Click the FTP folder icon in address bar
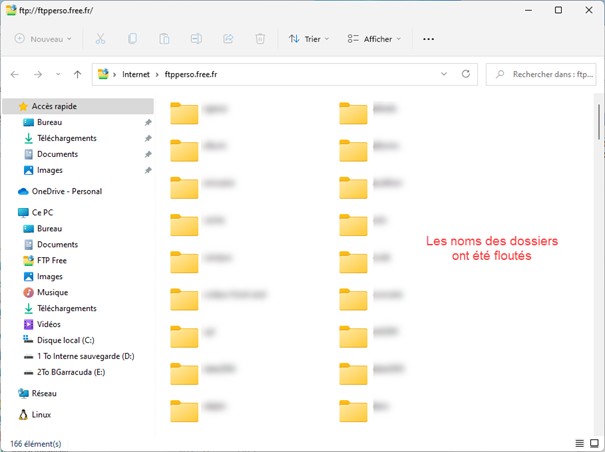Image resolution: width=605 pixels, height=452 pixels. coord(103,74)
